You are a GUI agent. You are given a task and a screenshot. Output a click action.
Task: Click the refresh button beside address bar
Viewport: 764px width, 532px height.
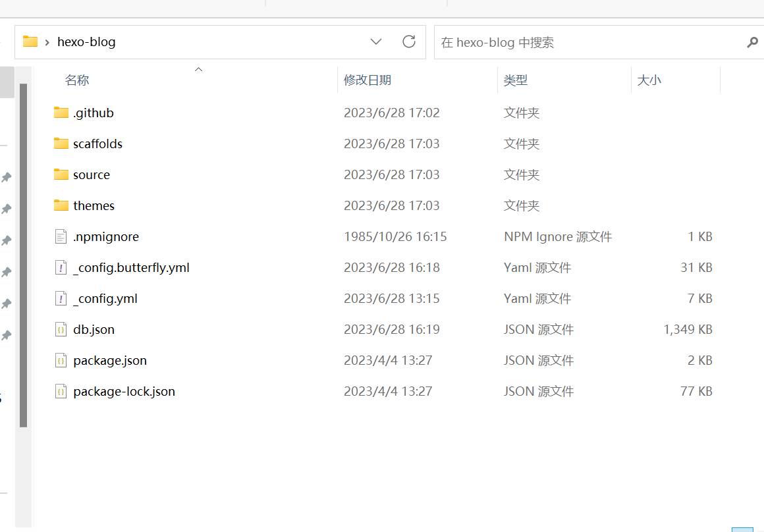pos(409,42)
